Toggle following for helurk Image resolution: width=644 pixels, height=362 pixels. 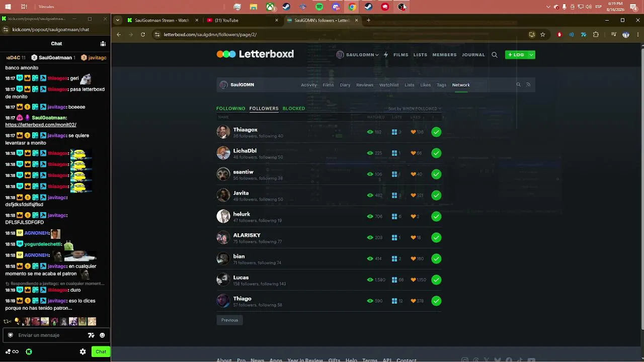point(436,216)
